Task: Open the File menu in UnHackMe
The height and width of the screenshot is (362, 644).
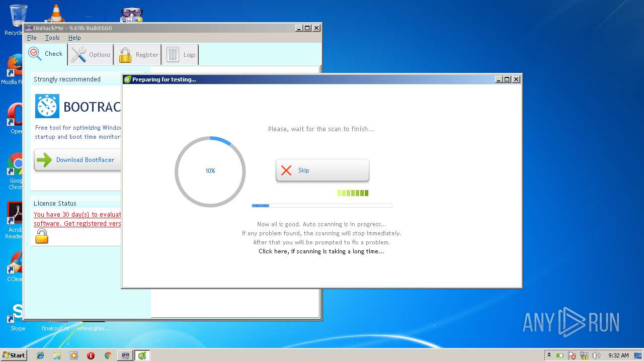Action: point(32,38)
